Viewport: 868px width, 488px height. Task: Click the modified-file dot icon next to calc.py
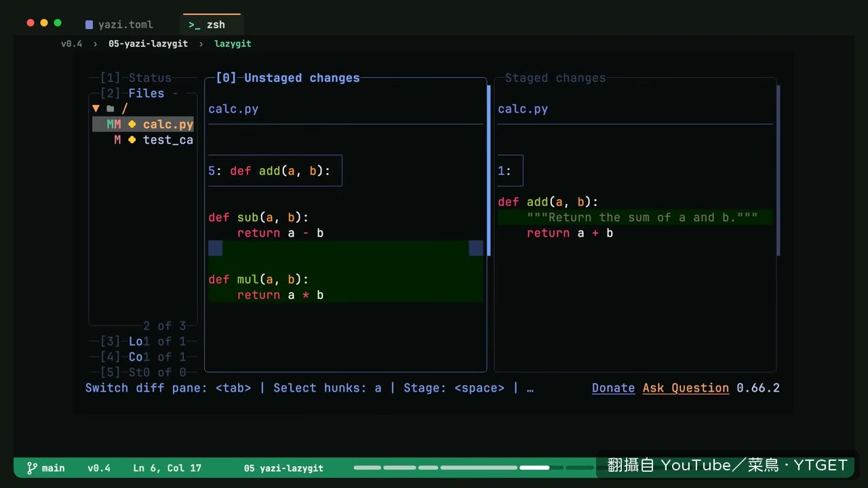[132, 125]
